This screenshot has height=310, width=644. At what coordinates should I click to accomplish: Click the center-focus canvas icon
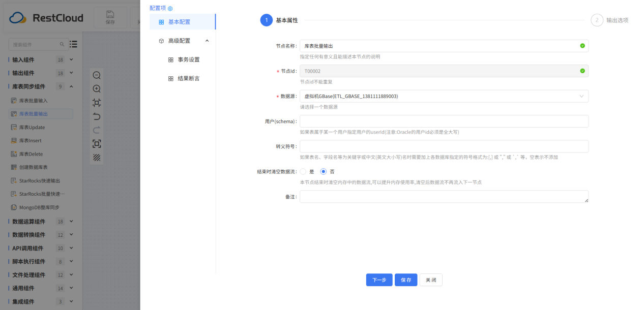click(x=96, y=102)
